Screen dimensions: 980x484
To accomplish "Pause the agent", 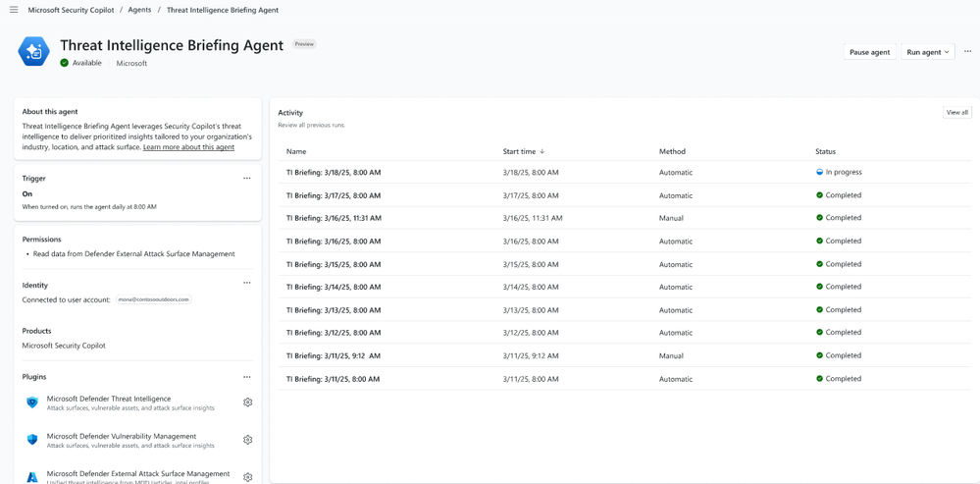I will point(869,52).
